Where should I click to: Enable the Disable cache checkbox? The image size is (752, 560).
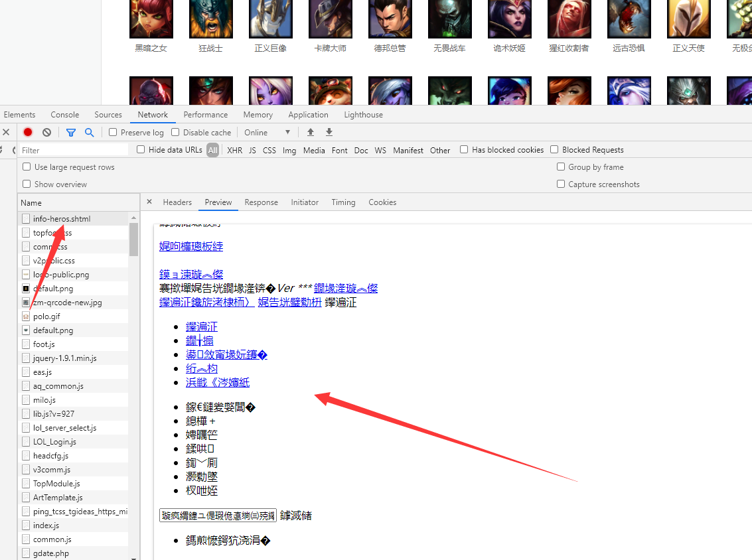[x=175, y=132]
